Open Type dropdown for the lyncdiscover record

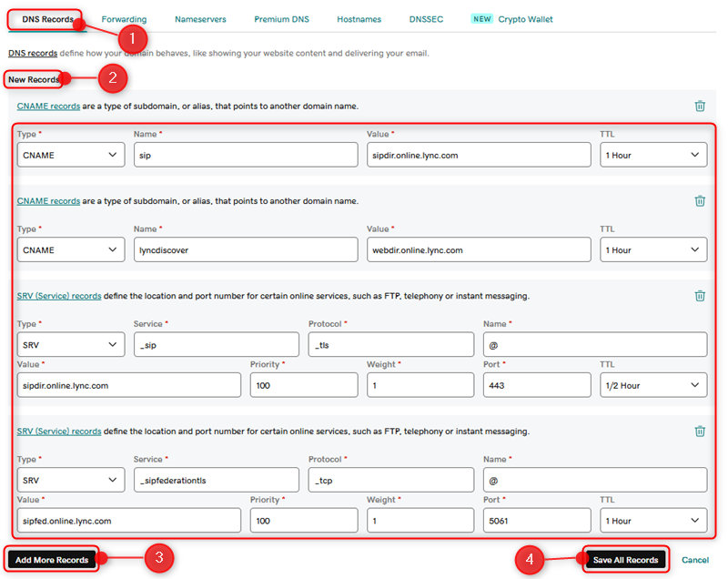pyautogui.click(x=71, y=249)
